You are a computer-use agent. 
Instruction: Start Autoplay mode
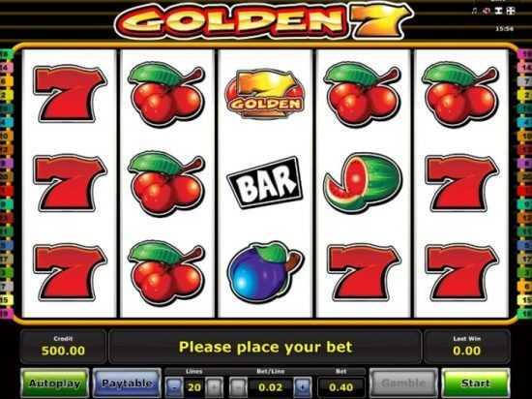point(54,384)
